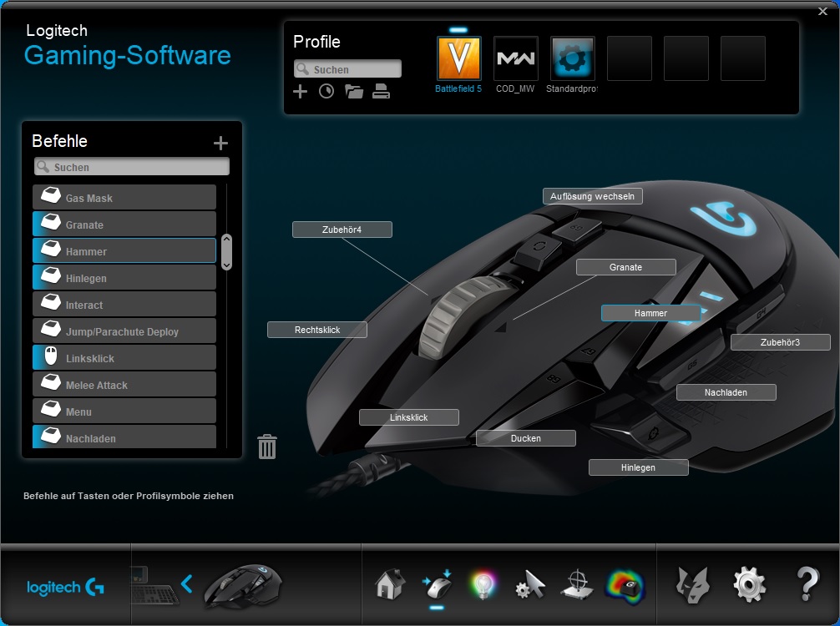
Task: Add a new command with Befehle plus icon
Action: coord(220,143)
